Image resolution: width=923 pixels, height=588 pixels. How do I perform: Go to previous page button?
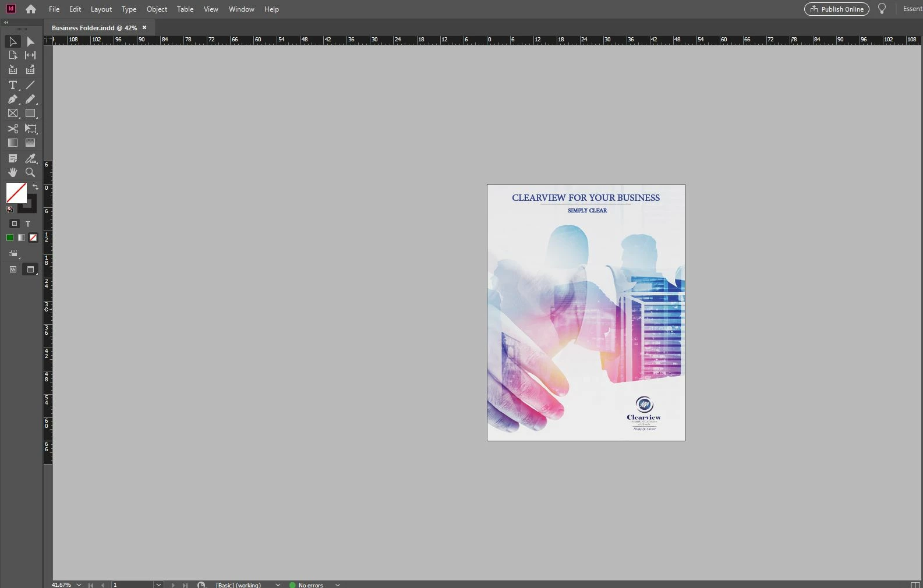point(103,585)
